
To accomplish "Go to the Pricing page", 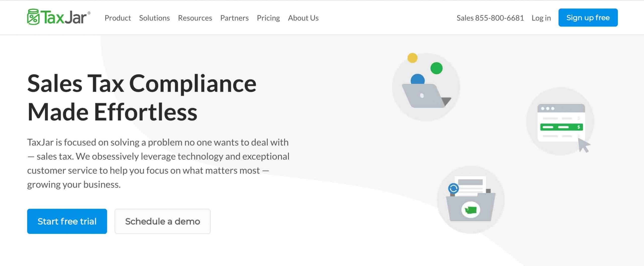I will (x=268, y=18).
